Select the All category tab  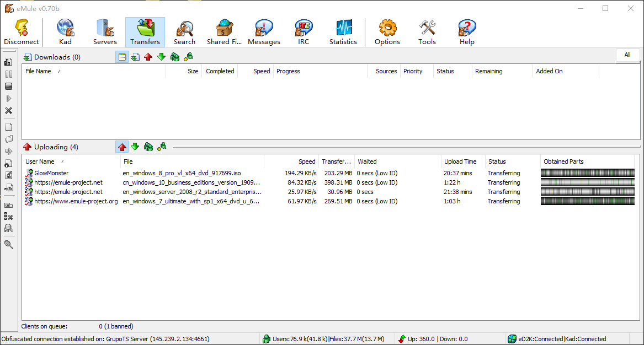pyautogui.click(x=627, y=55)
